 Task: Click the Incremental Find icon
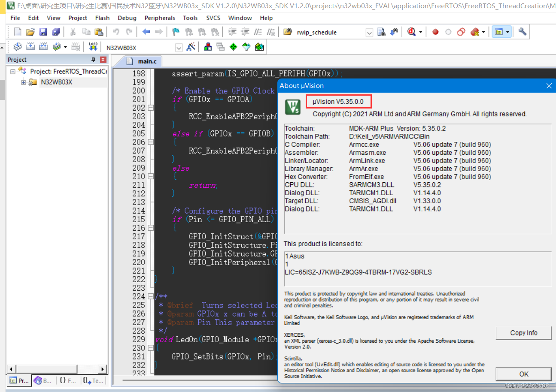(x=393, y=32)
